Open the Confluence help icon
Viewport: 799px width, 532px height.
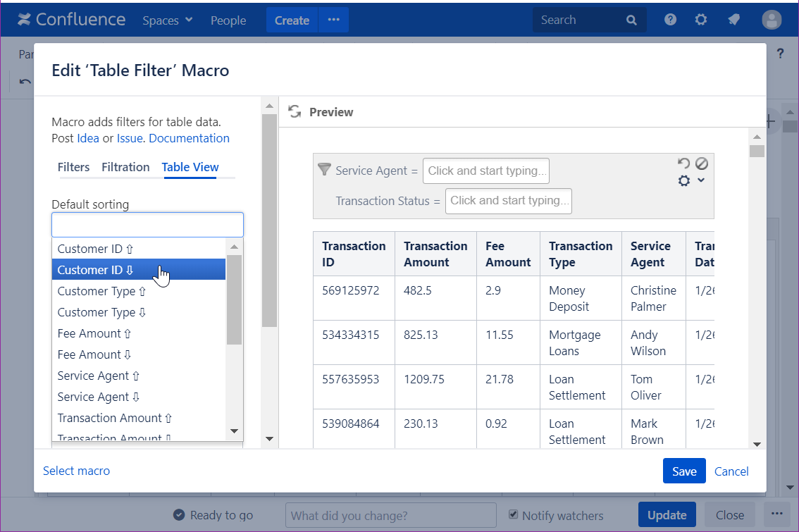pos(670,20)
